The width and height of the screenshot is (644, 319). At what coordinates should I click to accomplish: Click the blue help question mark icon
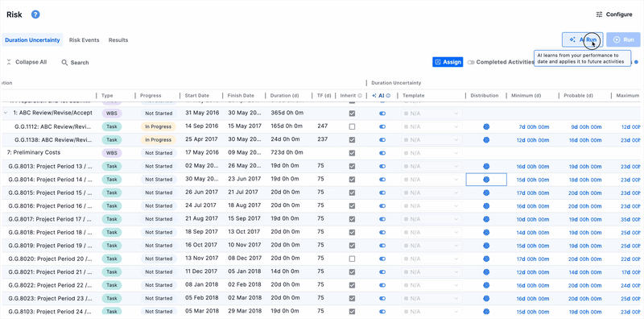coord(35,14)
